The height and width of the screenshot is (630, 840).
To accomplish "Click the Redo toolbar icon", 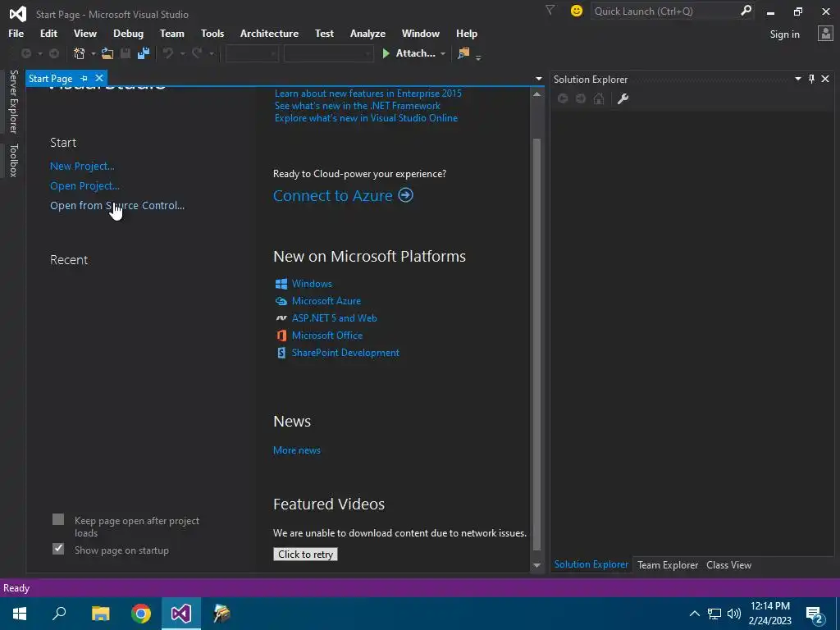I will (197, 53).
